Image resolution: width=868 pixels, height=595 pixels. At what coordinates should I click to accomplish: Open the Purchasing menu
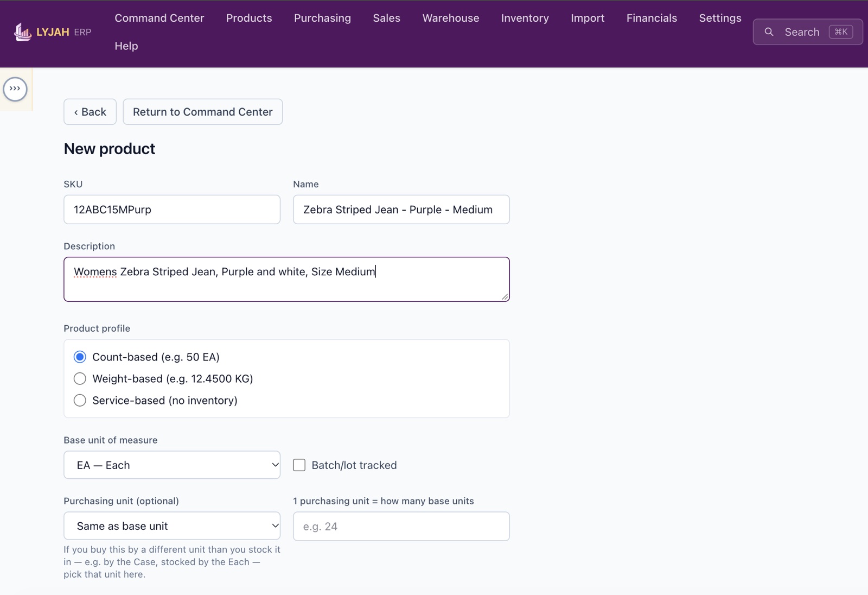322,18
